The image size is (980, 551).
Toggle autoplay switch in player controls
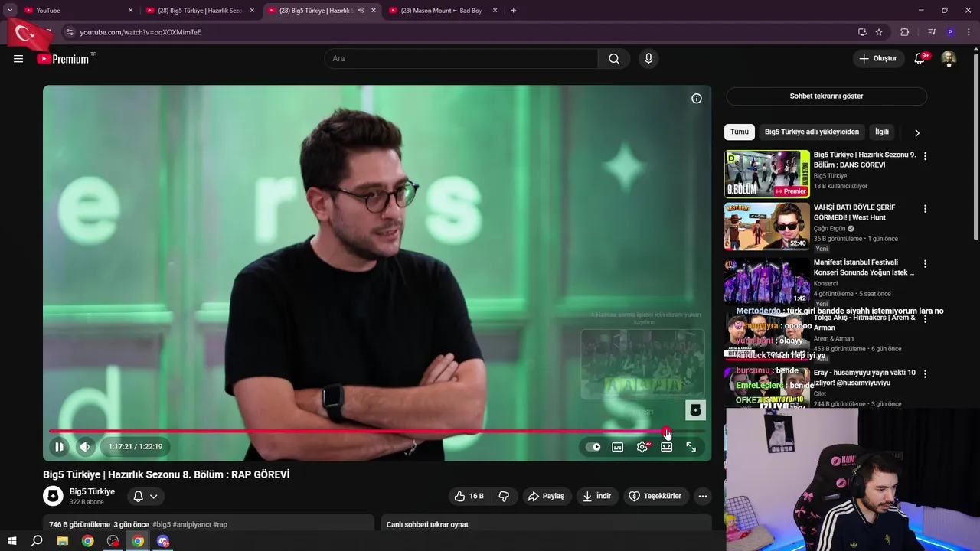click(593, 447)
